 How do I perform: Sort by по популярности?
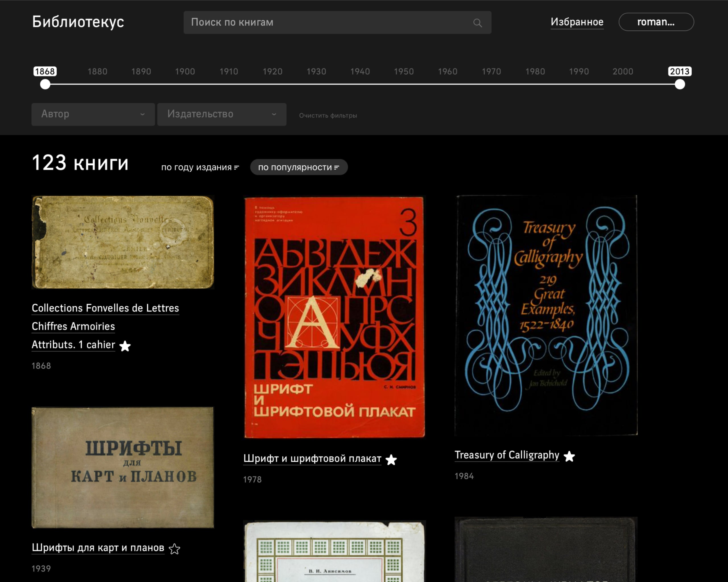point(299,167)
